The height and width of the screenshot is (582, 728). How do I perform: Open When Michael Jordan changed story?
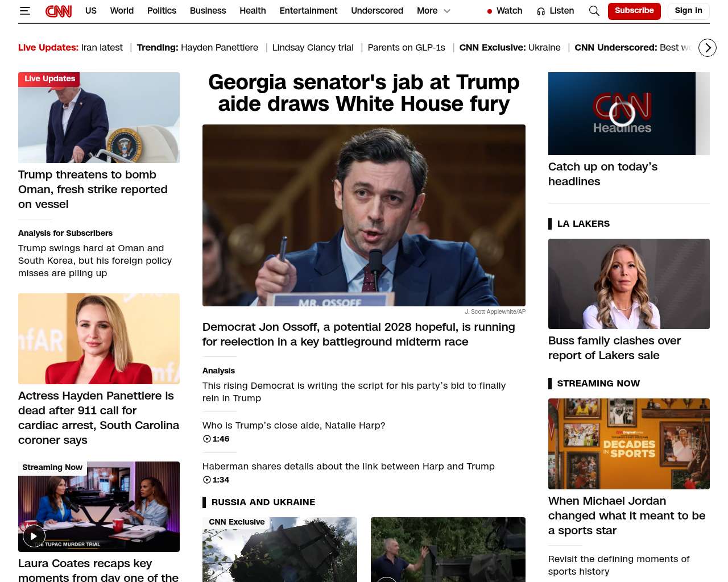tap(627, 516)
